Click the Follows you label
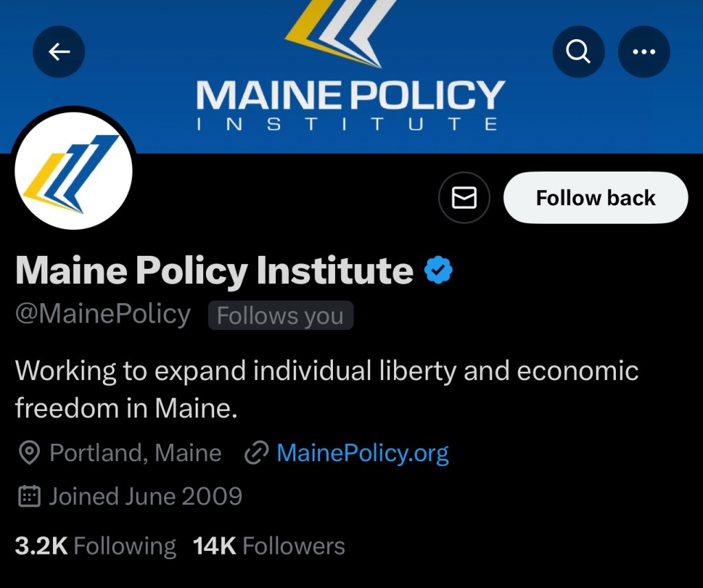Screen dimensions: 703x588 point(280,316)
